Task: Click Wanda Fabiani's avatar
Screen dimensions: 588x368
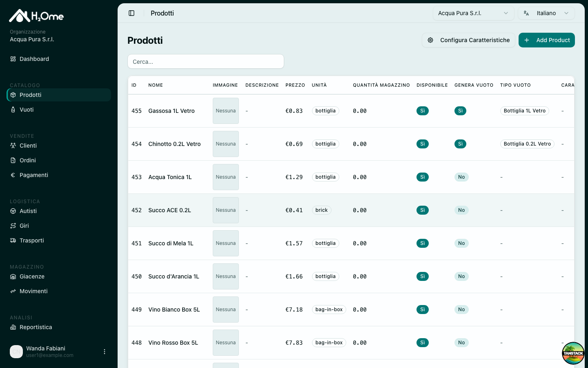Action: pyautogui.click(x=16, y=352)
